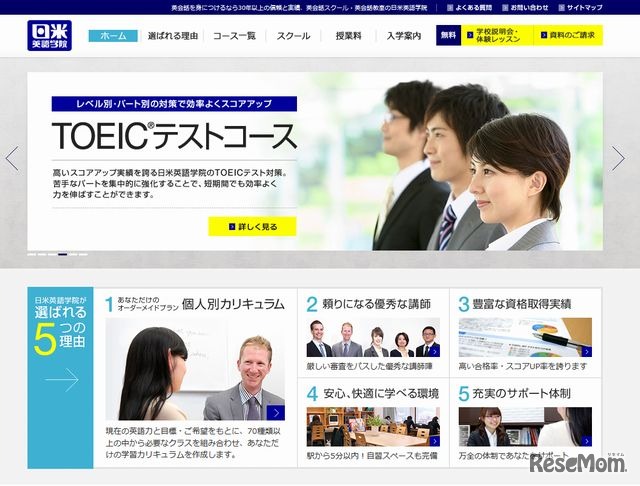Click arrow icon on 個人別カリキュラム photo
This screenshot has width=640, height=486.
(276, 413)
